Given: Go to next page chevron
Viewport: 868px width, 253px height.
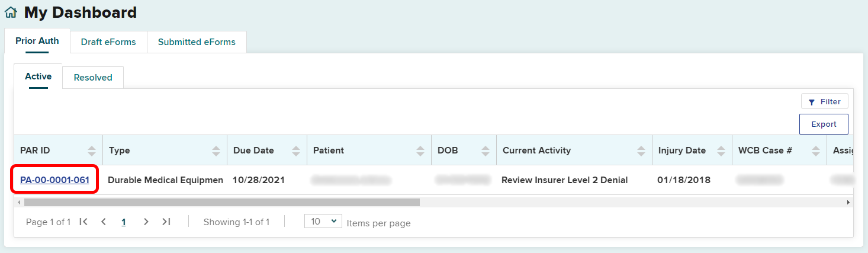Looking at the screenshot, I should coord(146,222).
